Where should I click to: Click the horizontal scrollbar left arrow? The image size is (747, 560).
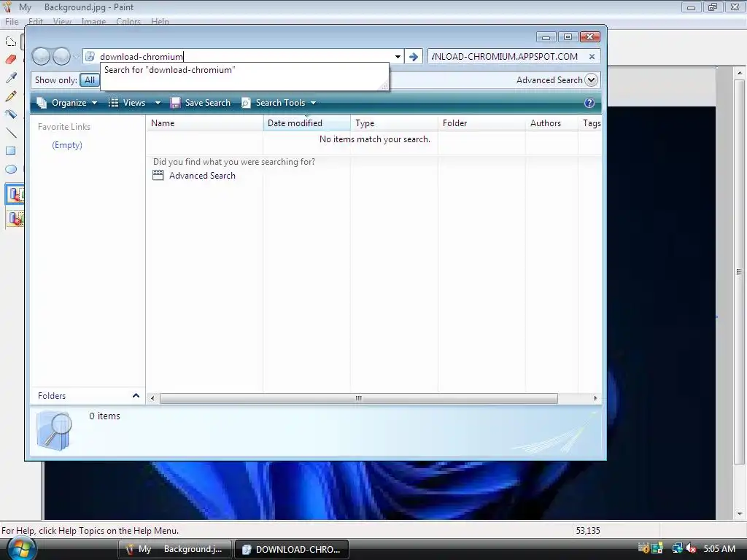pyautogui.click(x=152, y=398)
